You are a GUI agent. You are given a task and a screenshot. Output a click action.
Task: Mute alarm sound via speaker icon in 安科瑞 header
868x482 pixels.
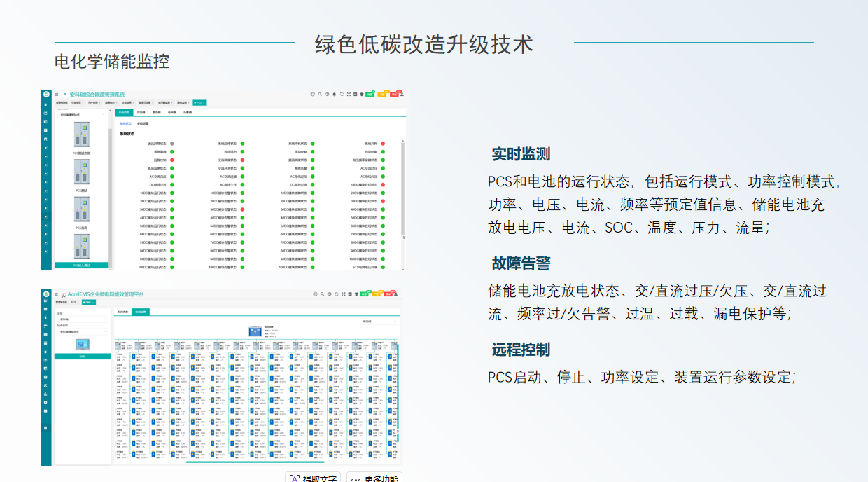click(x=328, y=94)
